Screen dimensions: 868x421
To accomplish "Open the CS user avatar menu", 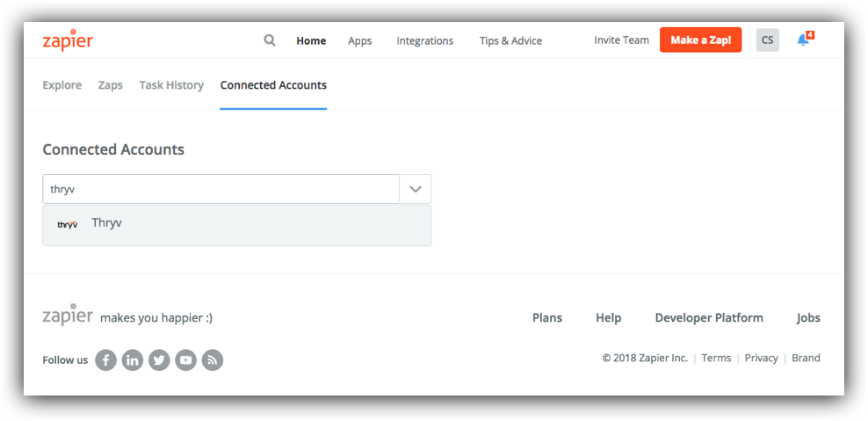I will [x=767, y=40].
